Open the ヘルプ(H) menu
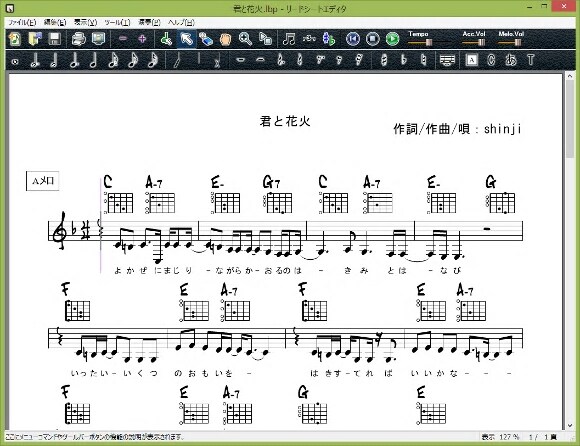Screen dimensions: 580x446 pos(181,22)
